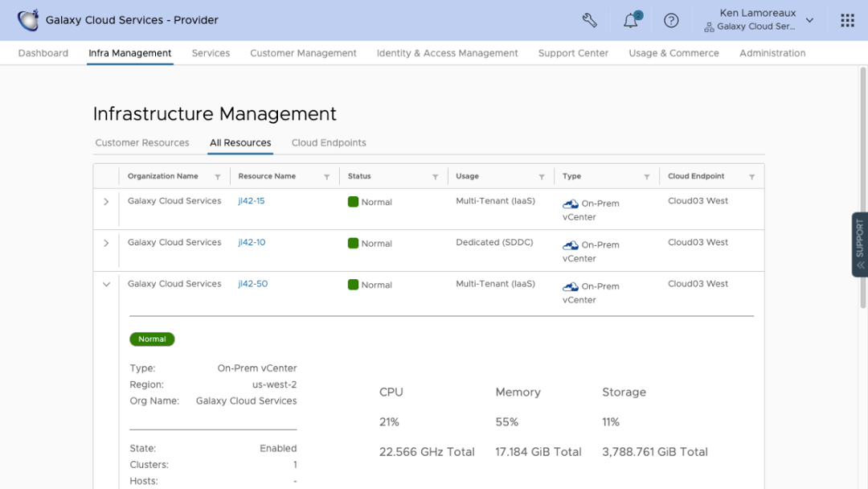Image resolution: width=868 pixels, height=489 pixels.
Task: Open the wrench tools icon in header
Action: (x=590, y=20)
